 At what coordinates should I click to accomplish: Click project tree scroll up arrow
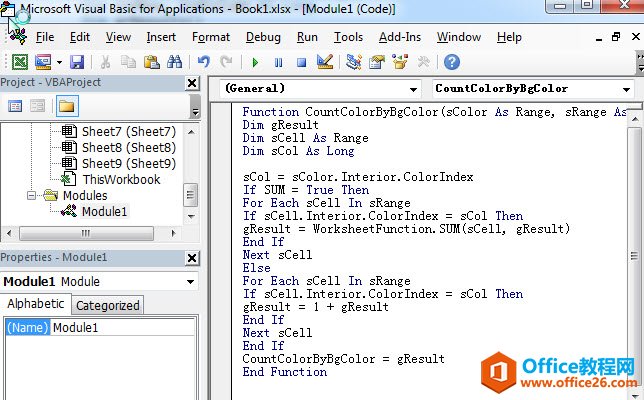pyautogui.click(x=191, y=132)
